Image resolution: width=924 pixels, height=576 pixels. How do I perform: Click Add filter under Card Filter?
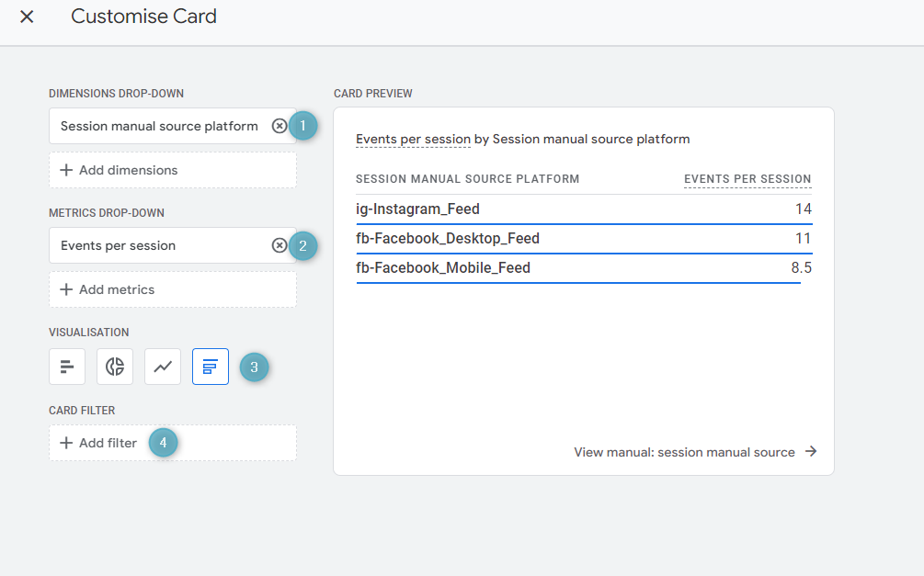(173, 443)
